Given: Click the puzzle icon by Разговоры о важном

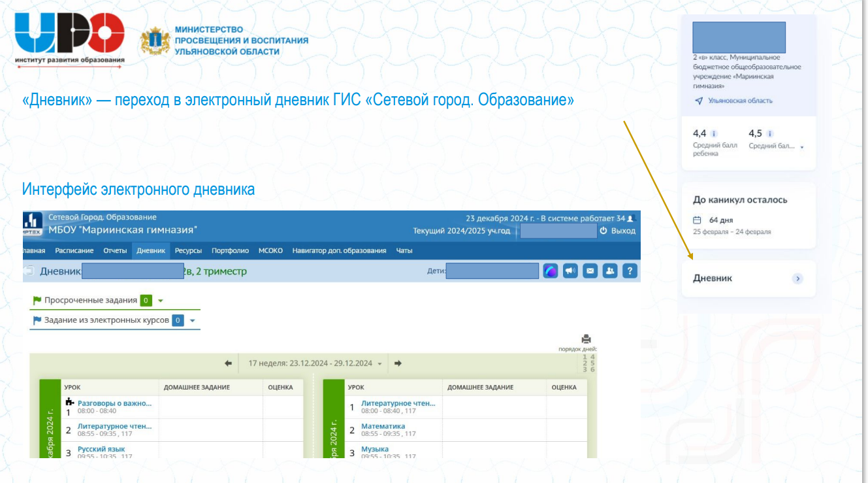Looking at the screenshot, I should point(69,402).
